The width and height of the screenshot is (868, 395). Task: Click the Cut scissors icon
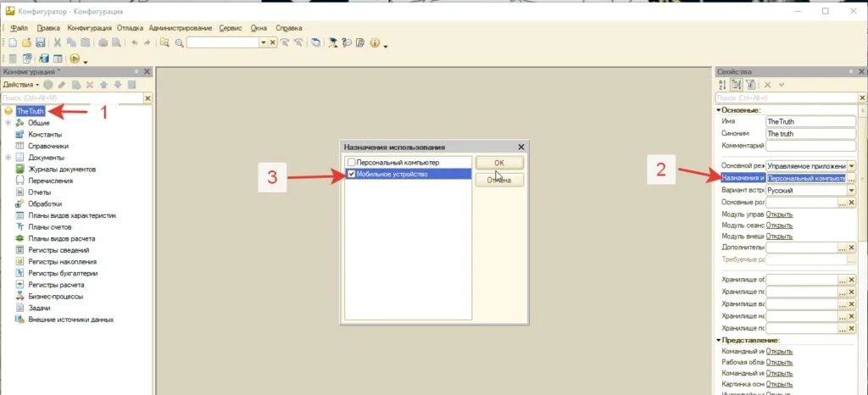coord(58,42)
